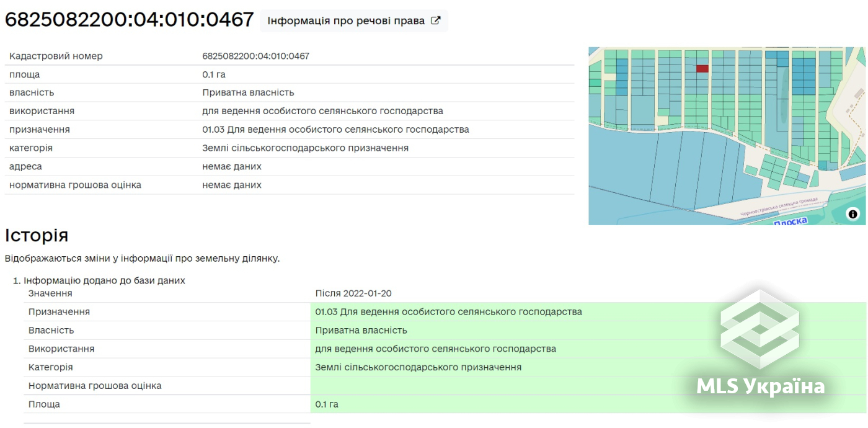Select Землі сільськогосподарського призначення in history table

click(418, 367)
